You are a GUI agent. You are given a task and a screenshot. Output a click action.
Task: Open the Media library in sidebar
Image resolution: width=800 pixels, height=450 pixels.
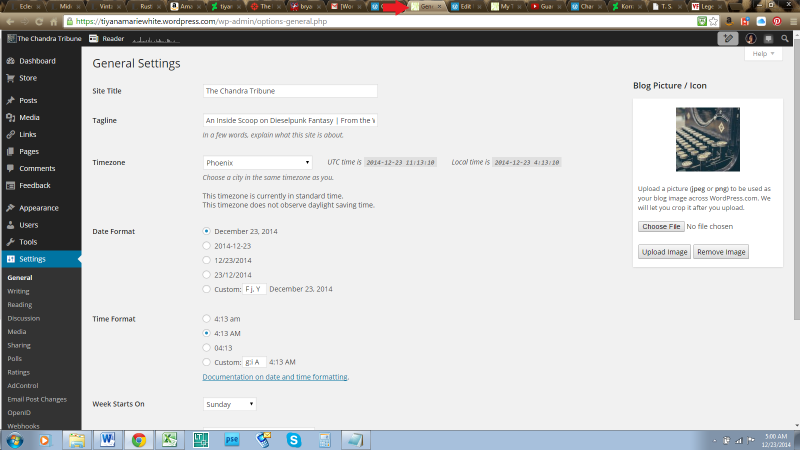click(29, 117)
